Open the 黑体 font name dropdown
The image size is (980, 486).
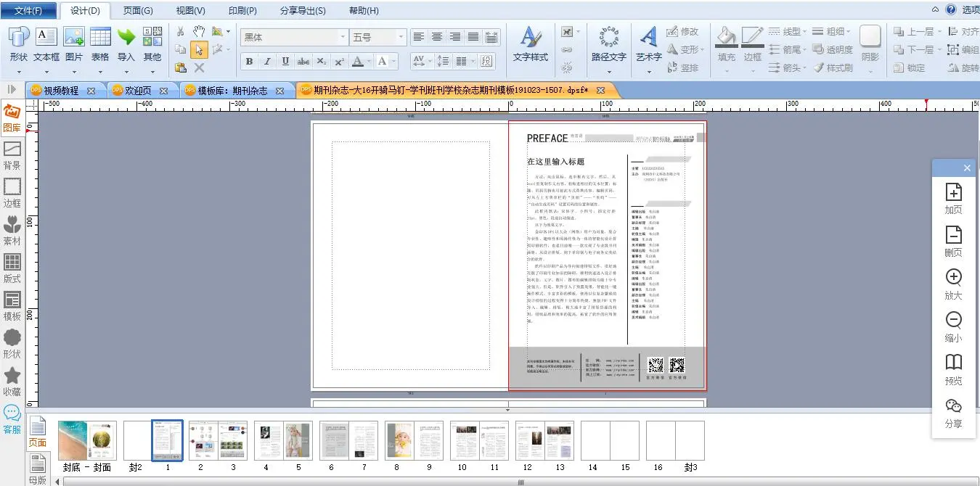(x=343, y=37)
